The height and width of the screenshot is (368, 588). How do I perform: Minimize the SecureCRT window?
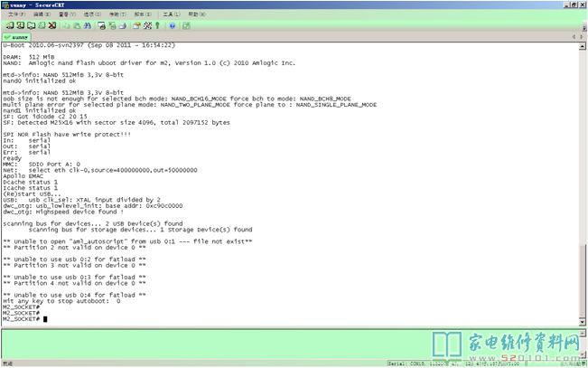click(567, 5)
